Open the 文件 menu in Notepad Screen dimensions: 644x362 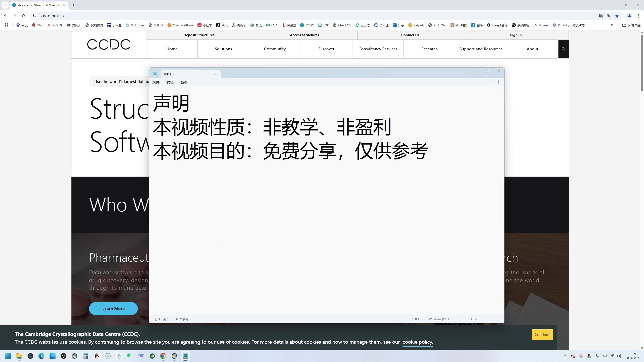point(156,82)
